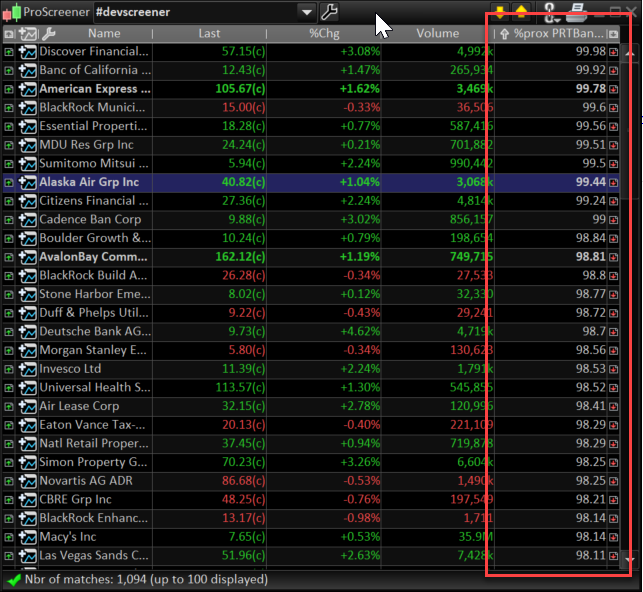Click the -0.98% change cell

coord(324,518)
